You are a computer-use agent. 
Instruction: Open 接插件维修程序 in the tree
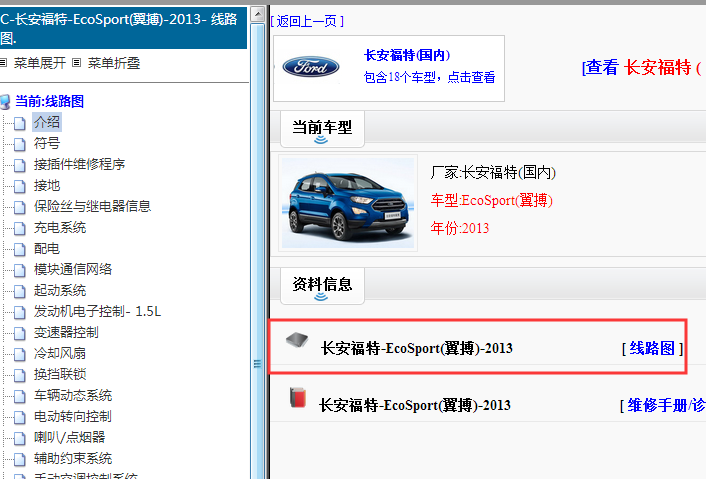click(79, 164)
